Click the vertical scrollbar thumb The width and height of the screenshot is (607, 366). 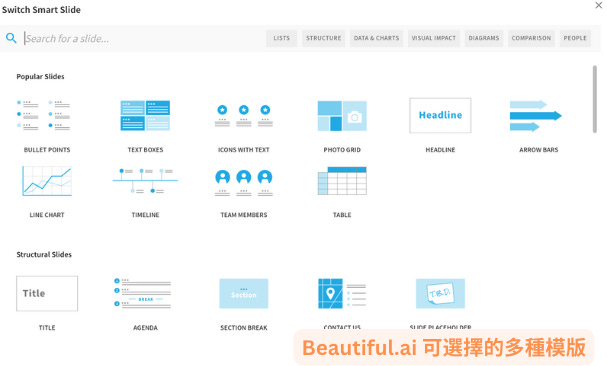(x=595, y=99)
